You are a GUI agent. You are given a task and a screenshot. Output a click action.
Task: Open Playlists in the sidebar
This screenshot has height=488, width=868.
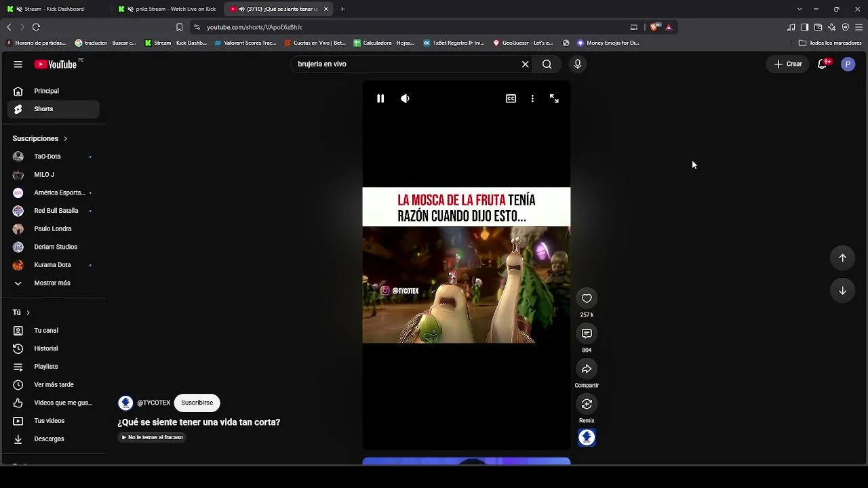click(54, 367)
